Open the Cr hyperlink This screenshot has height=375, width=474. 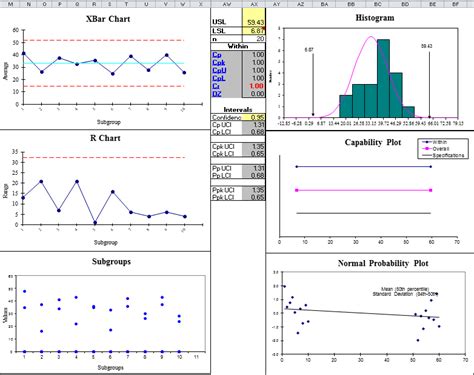tap(216, 86)
